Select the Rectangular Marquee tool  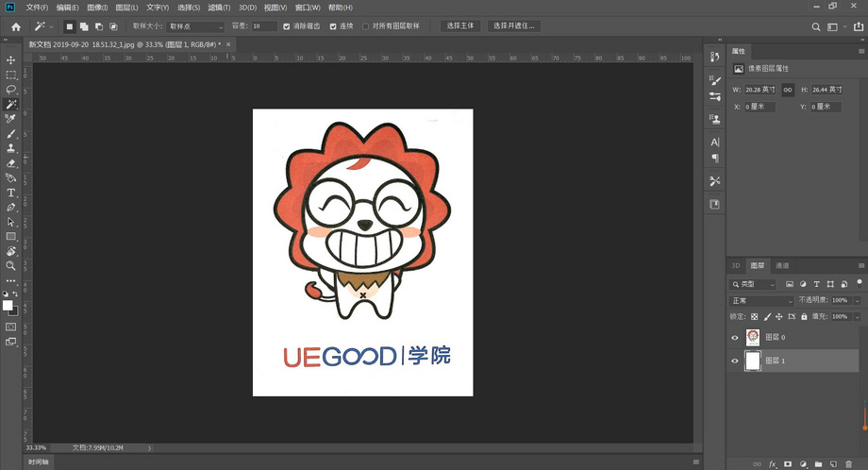(10, 75)
